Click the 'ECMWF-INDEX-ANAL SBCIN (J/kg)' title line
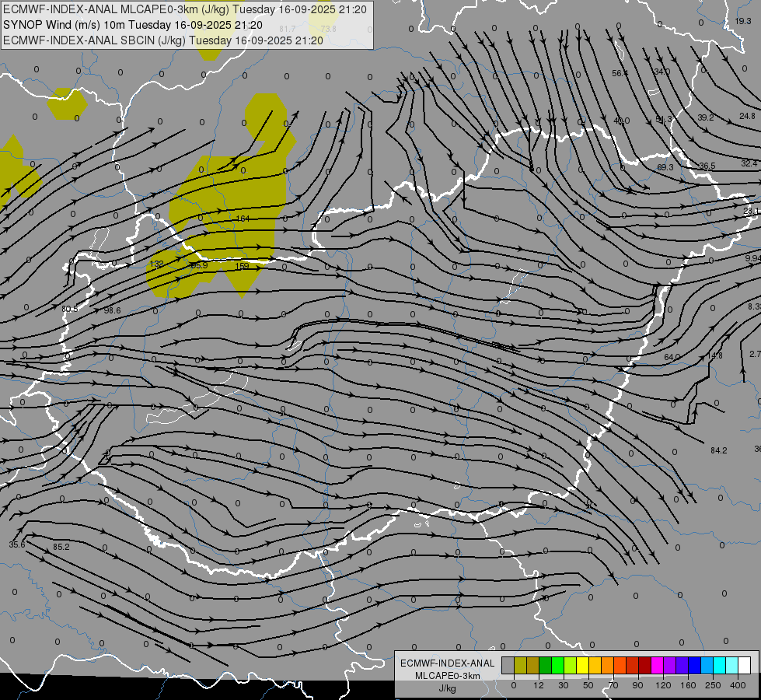 point(163,40)
